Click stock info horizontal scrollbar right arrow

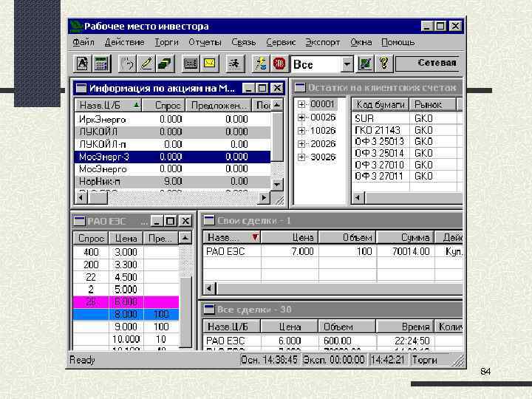pos(264,197)
